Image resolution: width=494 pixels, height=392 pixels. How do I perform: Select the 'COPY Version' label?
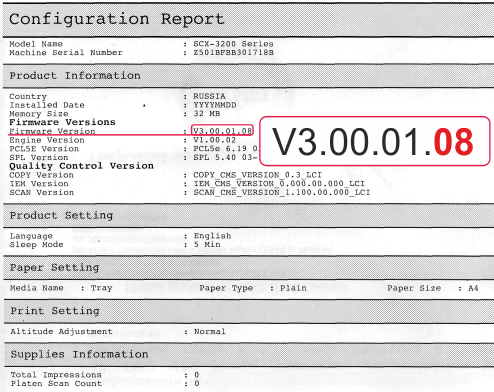[41, 175]
